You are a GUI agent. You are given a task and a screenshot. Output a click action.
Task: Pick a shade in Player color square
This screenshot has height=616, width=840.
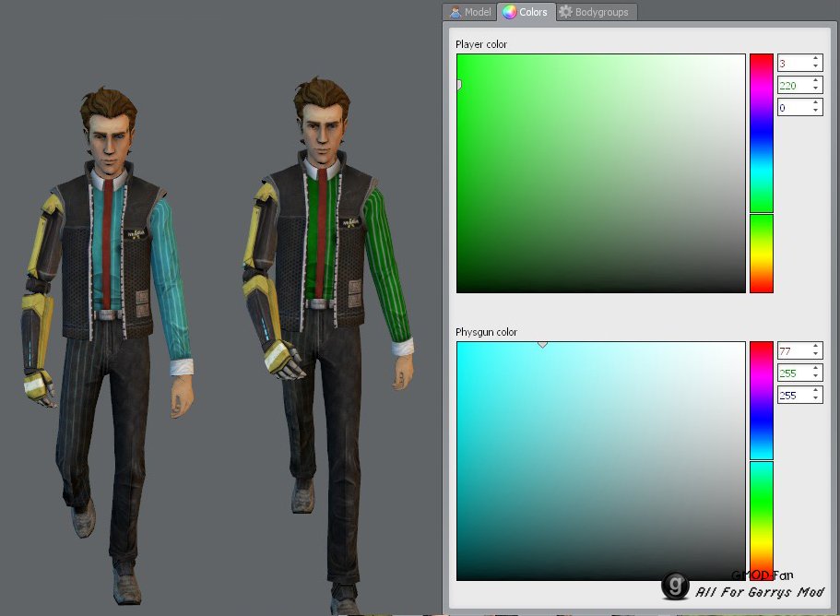point(600,173)
